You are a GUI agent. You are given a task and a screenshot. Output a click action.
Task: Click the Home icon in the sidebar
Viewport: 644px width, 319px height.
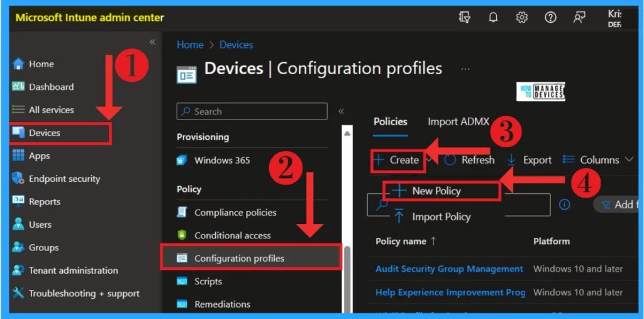pyautogui.click(x=18, y=64)
